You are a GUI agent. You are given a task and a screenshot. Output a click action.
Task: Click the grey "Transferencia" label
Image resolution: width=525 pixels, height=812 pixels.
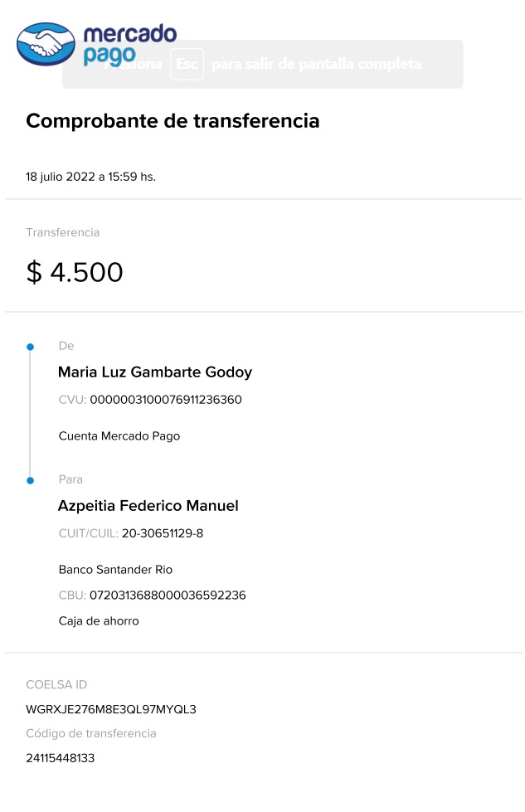click(62, 233)
